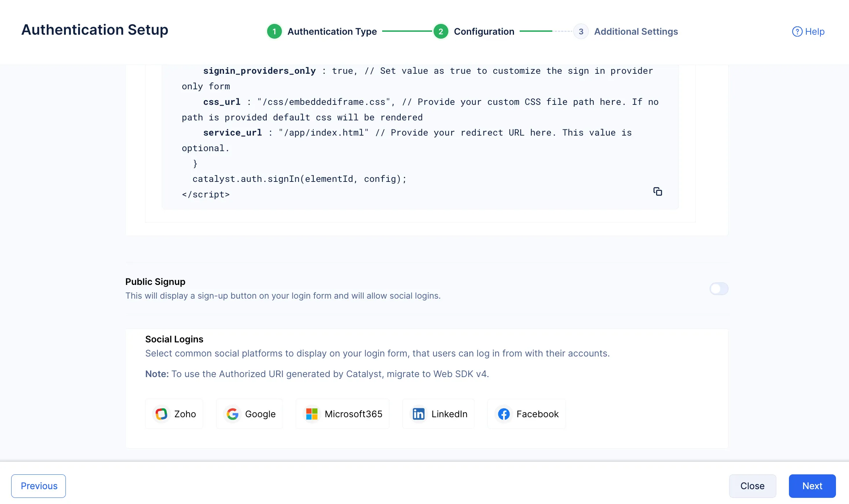Go back with the Previous button

[39, 486]
